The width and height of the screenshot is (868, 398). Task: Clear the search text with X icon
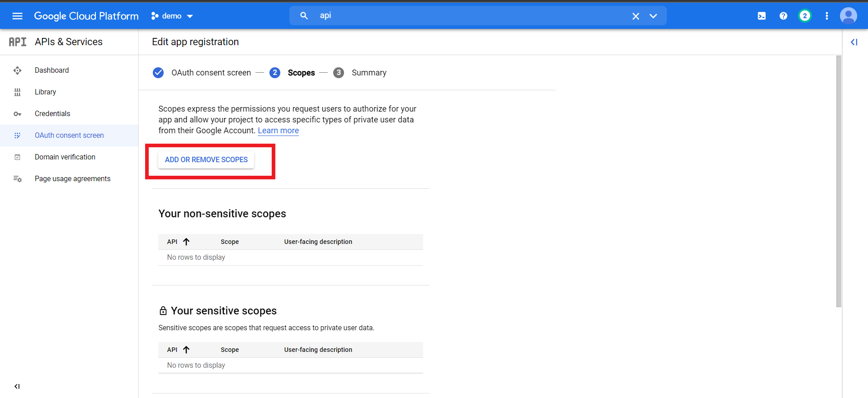pos(636,16)
